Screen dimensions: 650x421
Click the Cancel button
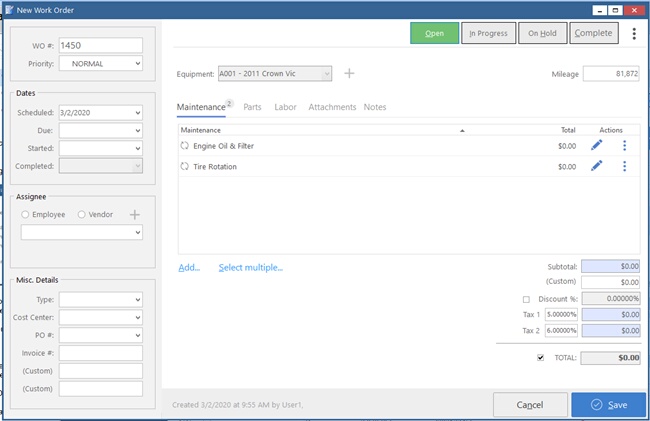click(530, 405)
